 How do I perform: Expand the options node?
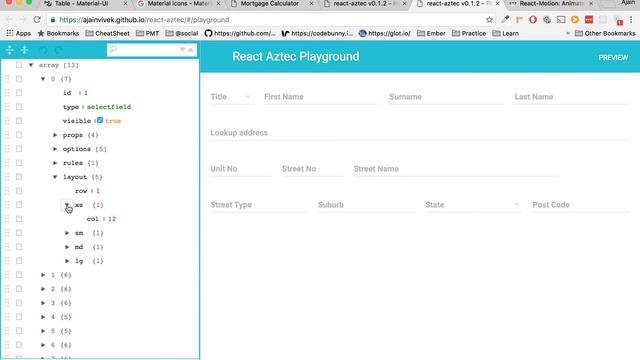point(55,149)
